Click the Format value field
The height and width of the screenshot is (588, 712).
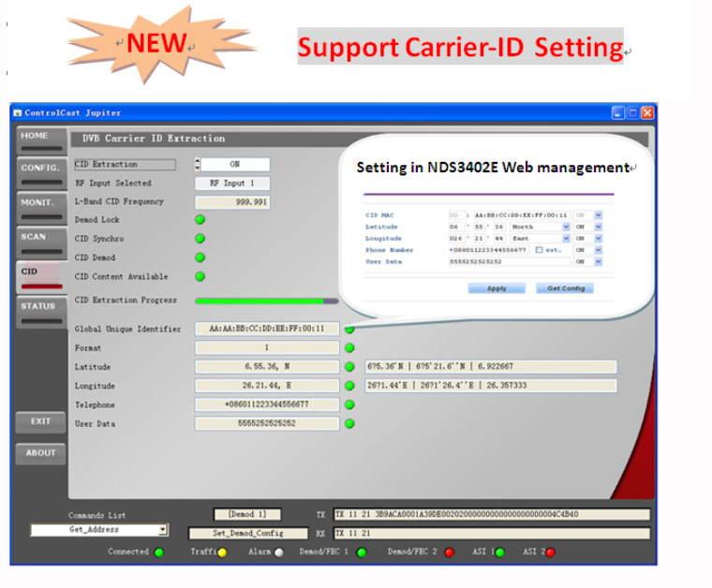(267, 348)
